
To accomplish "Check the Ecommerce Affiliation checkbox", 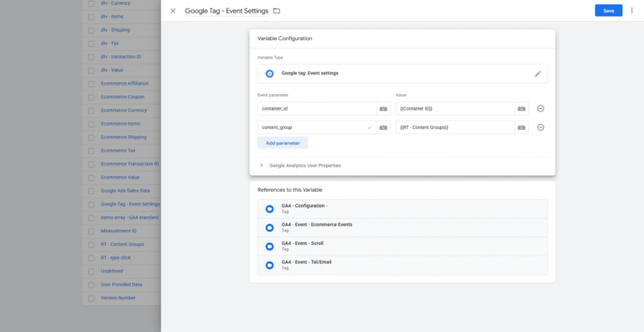I will pos(91,84).
